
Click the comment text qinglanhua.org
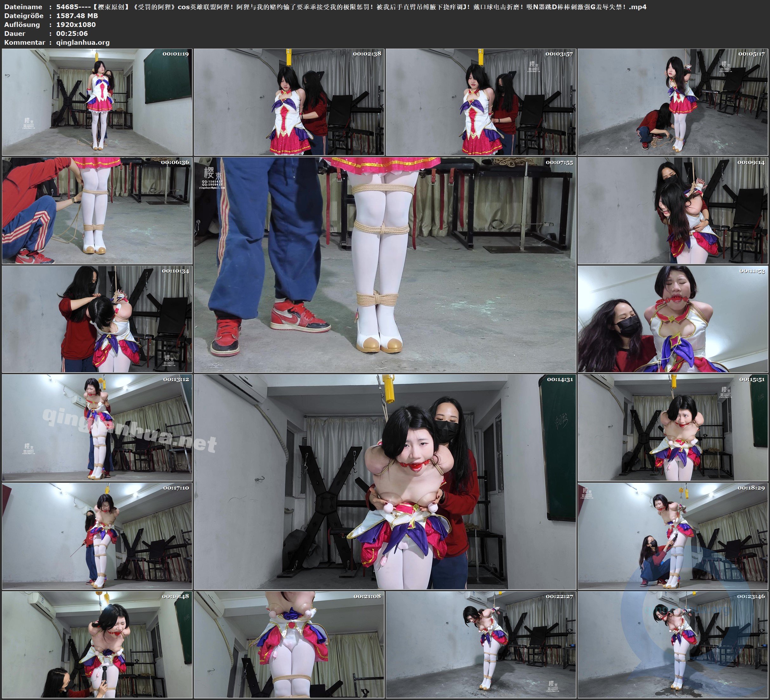click(82, 43)
